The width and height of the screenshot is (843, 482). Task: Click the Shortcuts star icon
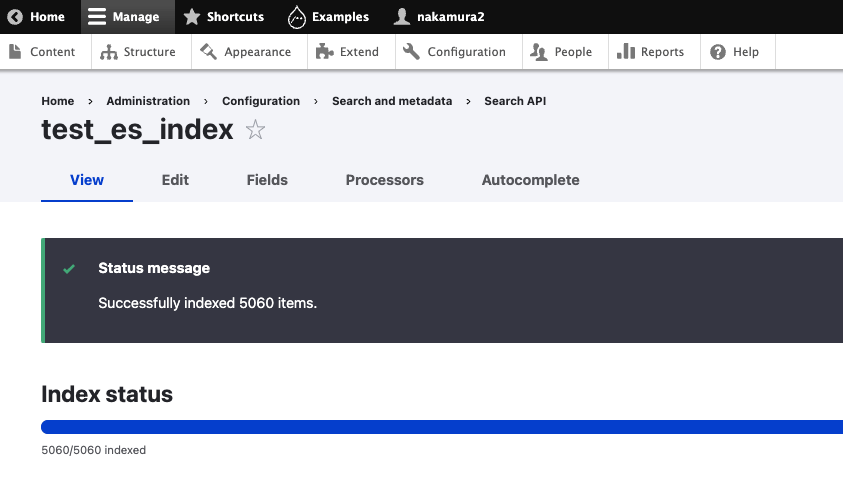tap(191, 17)
